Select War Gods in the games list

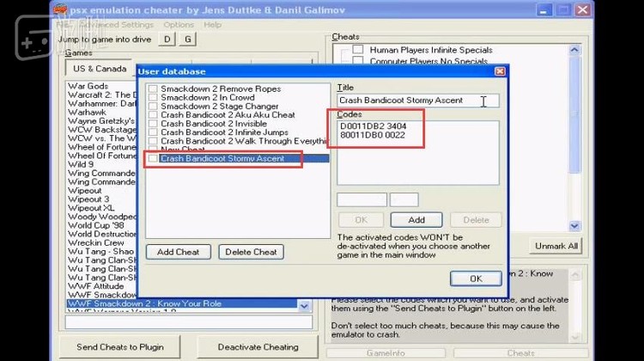(88, 86)
